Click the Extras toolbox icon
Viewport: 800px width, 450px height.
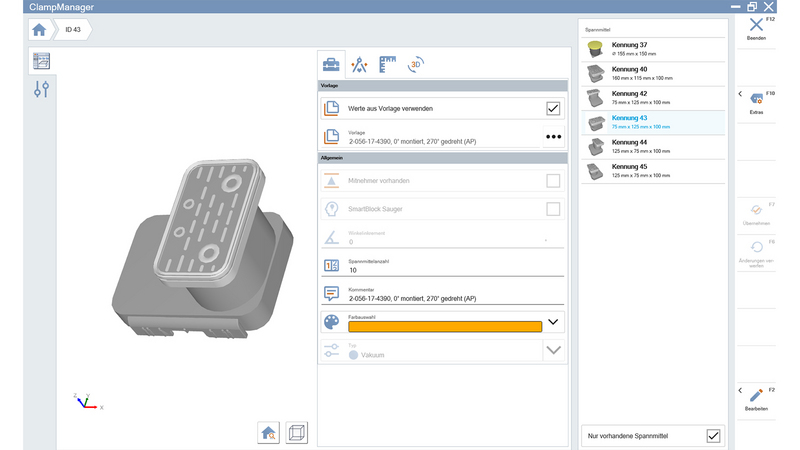coord(756,99)
